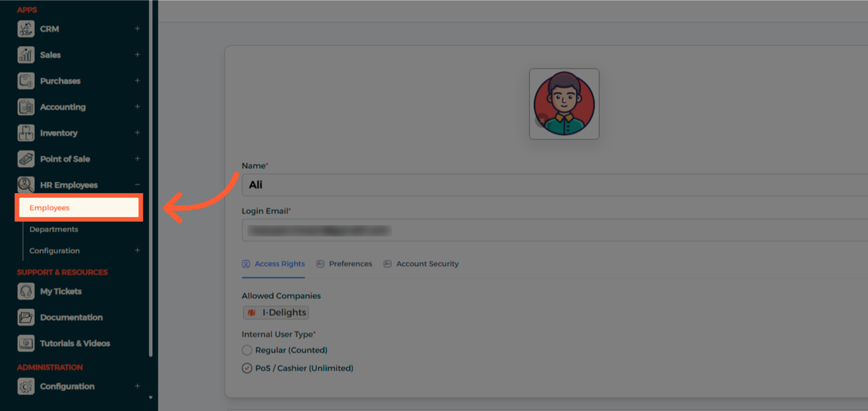Open the Employees submenu item
The height and width of the screenshot is (411, 868).
pyautogui.click(x=50, y=208)
